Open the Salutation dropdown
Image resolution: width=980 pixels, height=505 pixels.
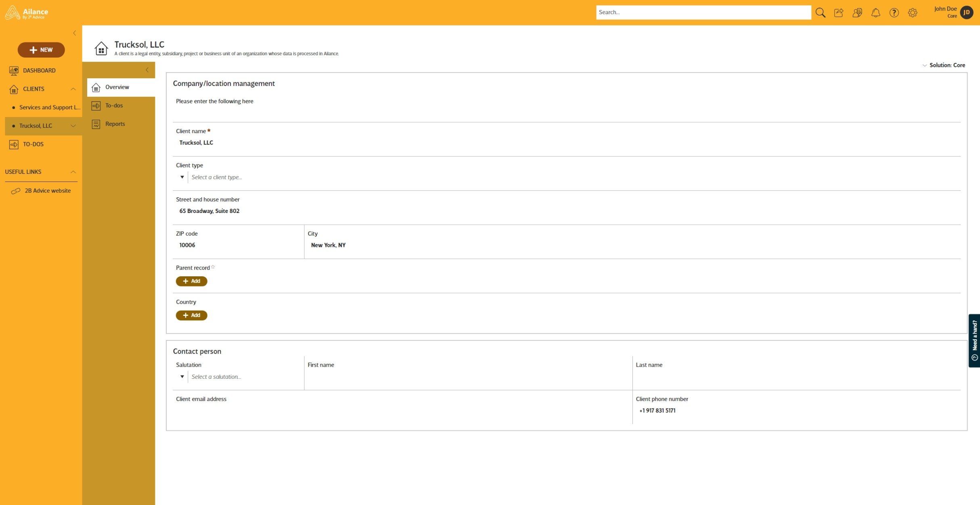pos(182,377)
